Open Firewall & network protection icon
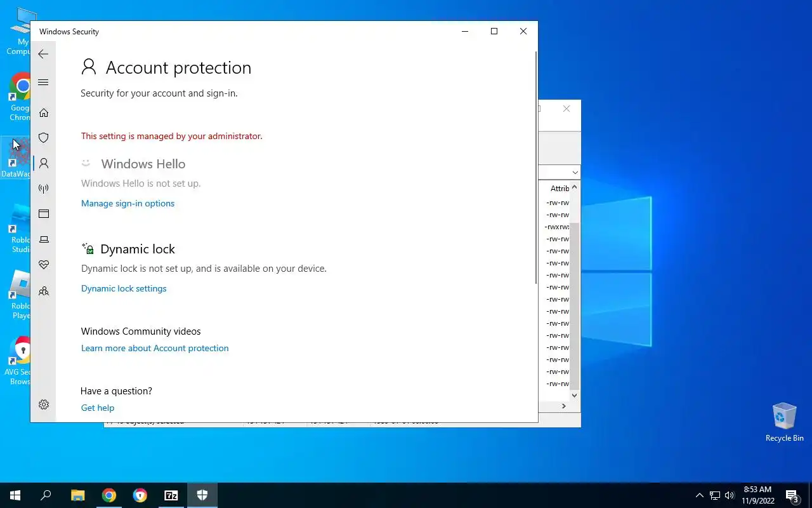The height and width of the screenshot is (508, 812). pos(44,189)
